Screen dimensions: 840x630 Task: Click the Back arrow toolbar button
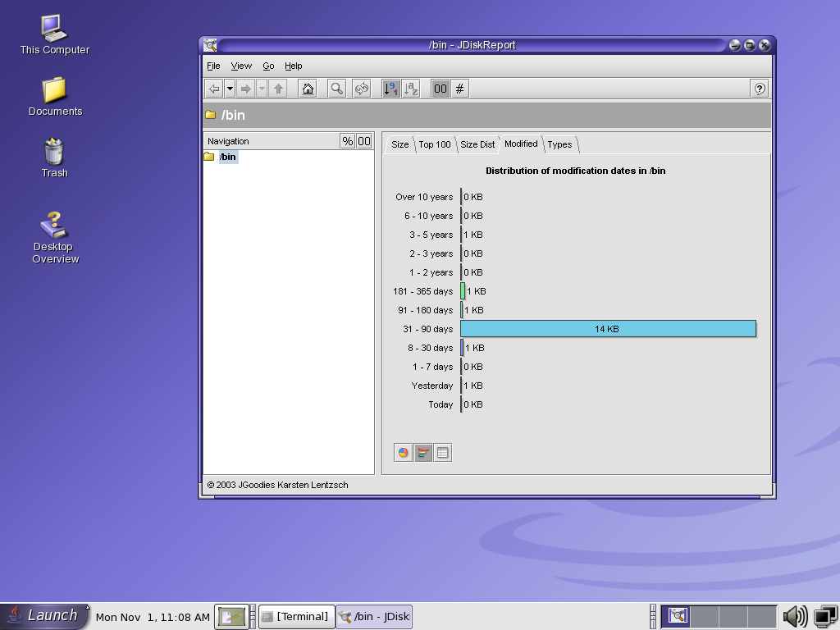[x=214, y=89]
